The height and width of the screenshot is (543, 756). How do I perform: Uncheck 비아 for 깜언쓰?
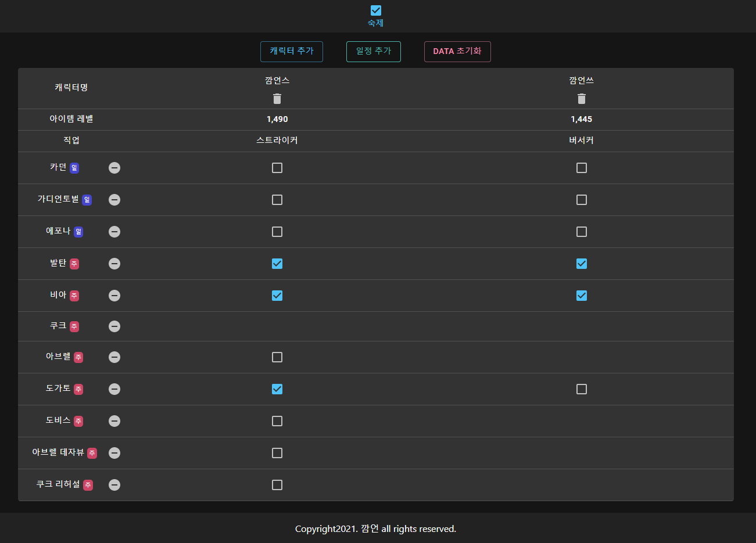(582, 296)
